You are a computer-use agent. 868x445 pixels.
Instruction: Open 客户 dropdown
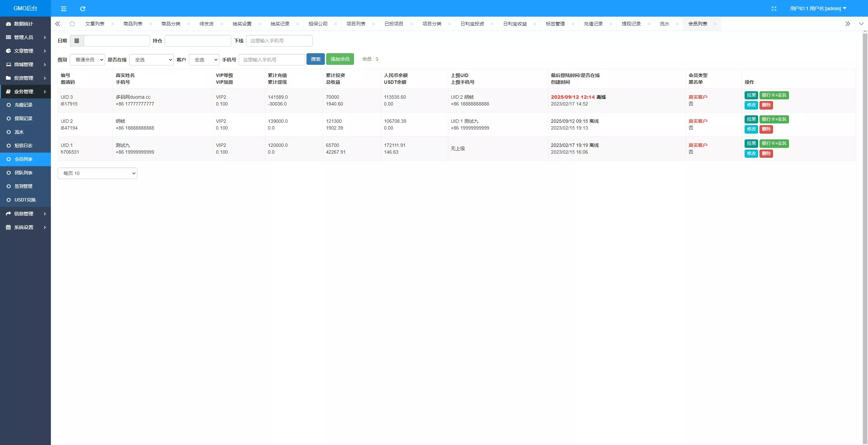204,60
